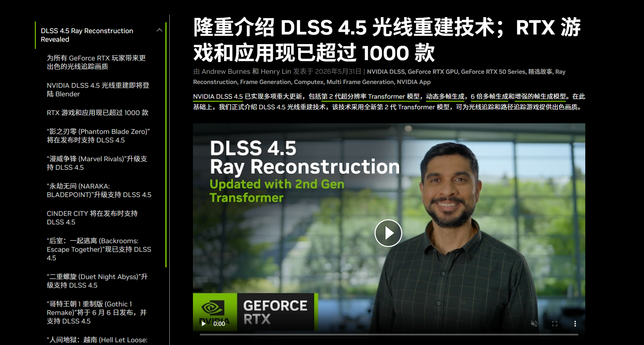Seek along the video progress bar

[x=389, y=334]
